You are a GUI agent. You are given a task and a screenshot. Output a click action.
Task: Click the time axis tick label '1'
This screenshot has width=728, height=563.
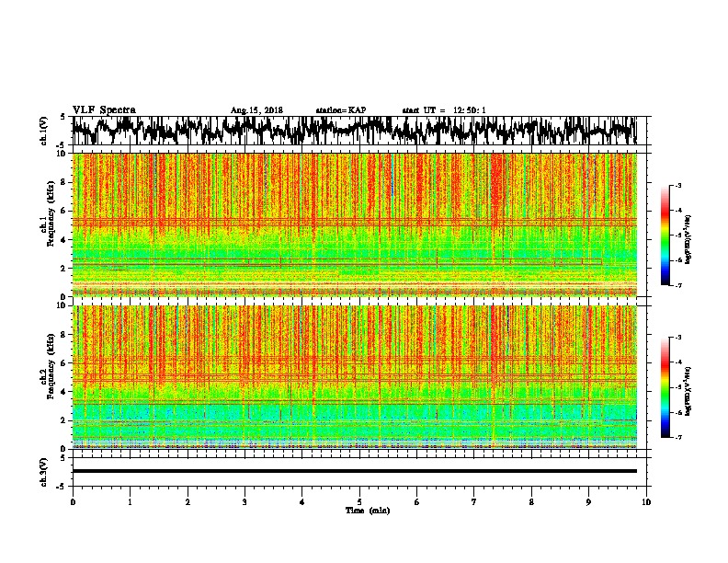pos(130,502)
